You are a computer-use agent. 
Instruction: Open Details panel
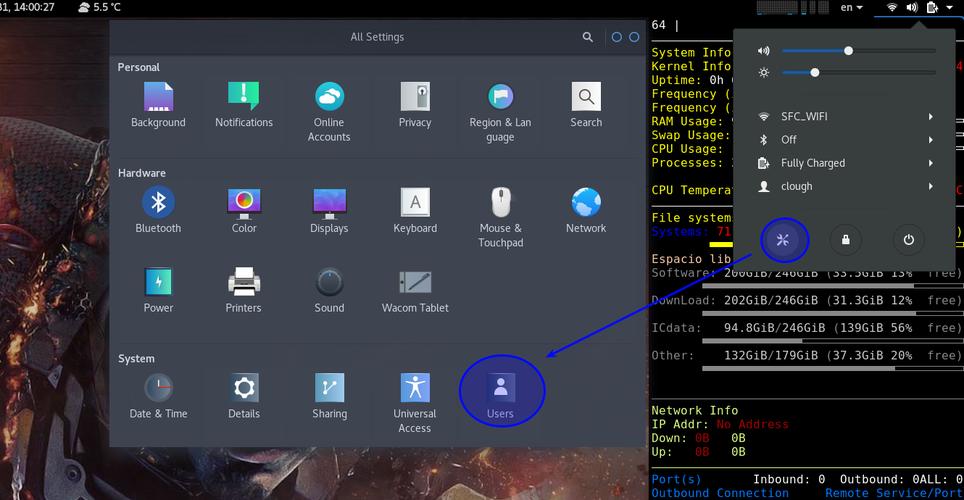[243, 396]
